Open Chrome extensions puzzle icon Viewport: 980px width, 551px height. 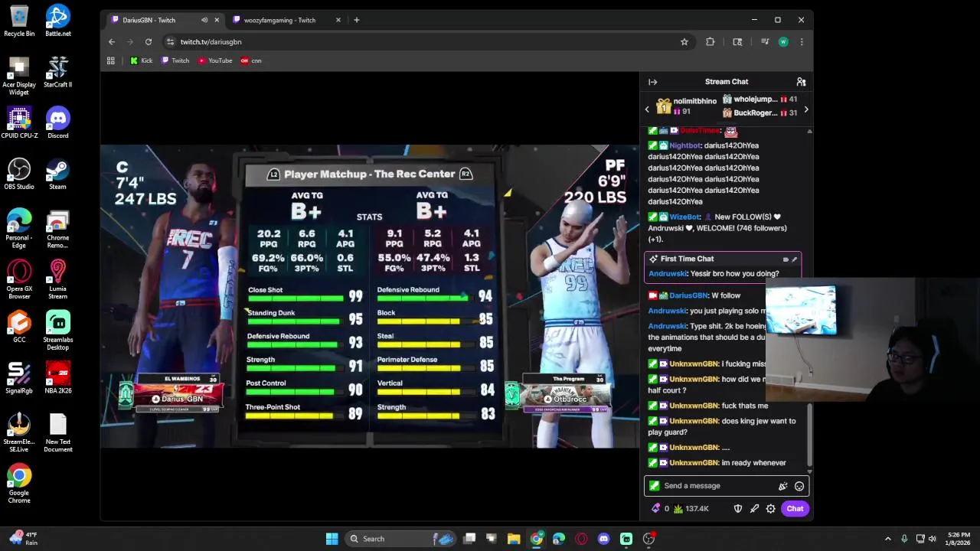click(x=710, y=42)
